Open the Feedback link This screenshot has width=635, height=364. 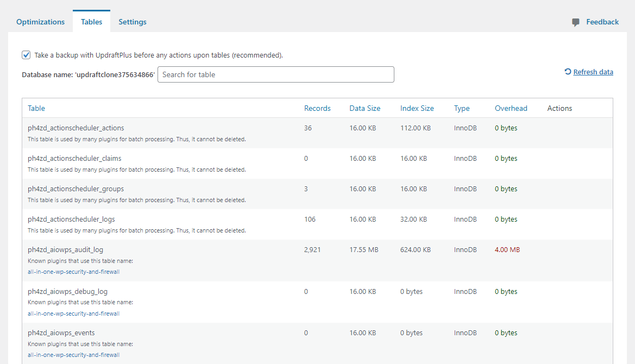602,22
